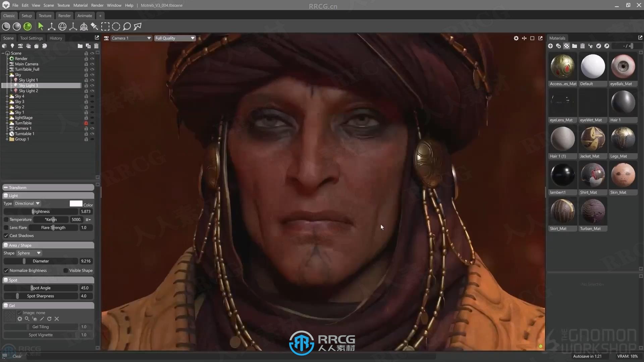Open the Temperature presets list menu
This screenshot has height=362, width=644.
[88, 220]
